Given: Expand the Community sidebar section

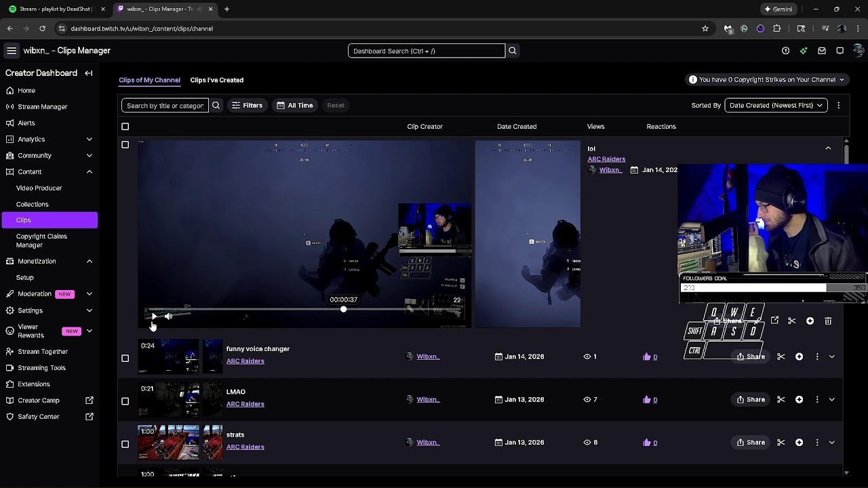Looking at the screenshot, I should pos(89,156).
